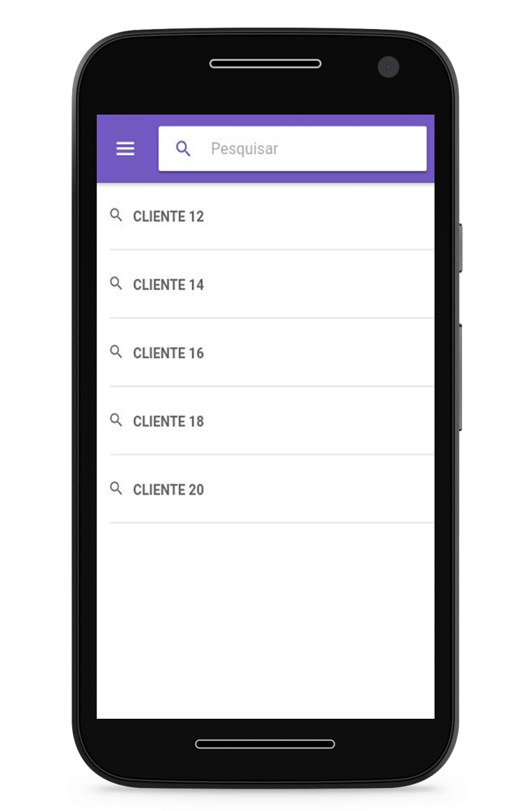The width and height of the screenshot is (532, 811).
Task: Click the search icon beside CLIENTE 16
Action: (x=116, y=352)
